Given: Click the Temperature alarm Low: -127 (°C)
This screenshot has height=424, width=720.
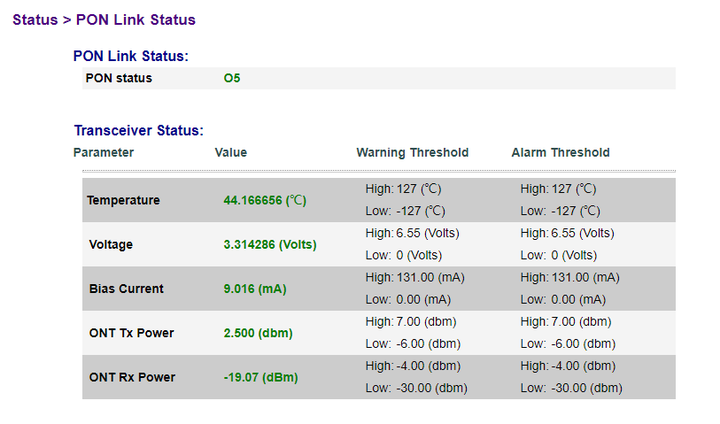Looking at the screenshot, I should pyautogui.click(x=560, y=211).
